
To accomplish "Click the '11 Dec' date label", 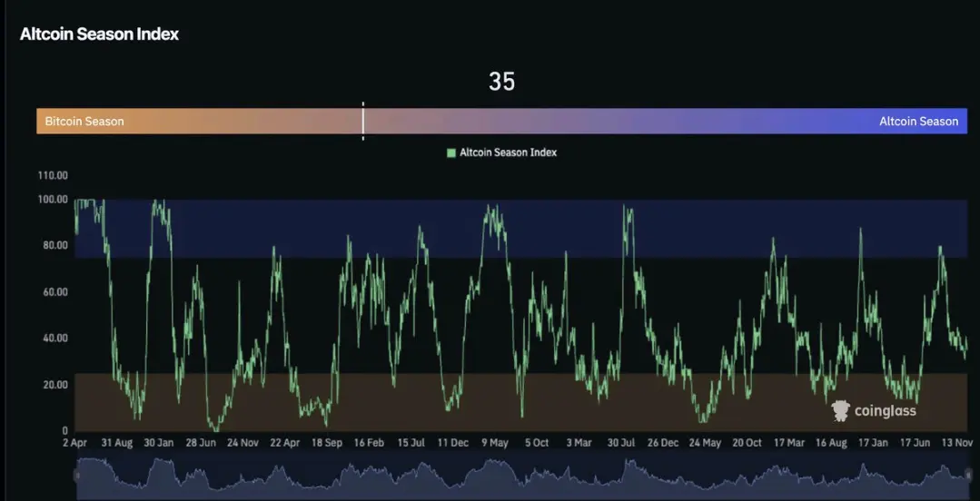I will (452, 443).
